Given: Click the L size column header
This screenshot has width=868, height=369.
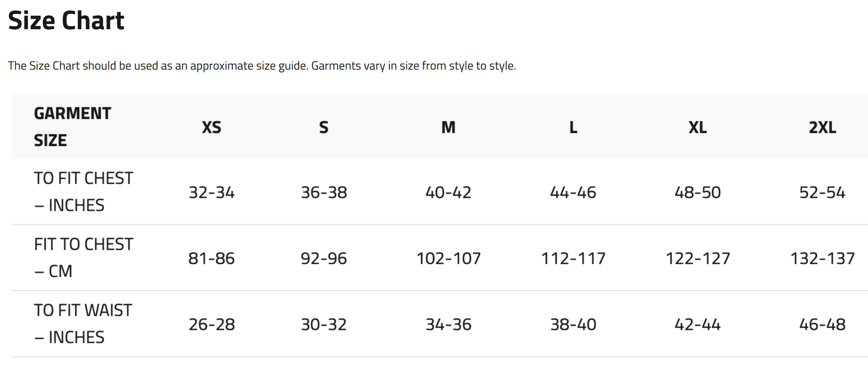Looking at the screenshot, I should click(573, 127).
